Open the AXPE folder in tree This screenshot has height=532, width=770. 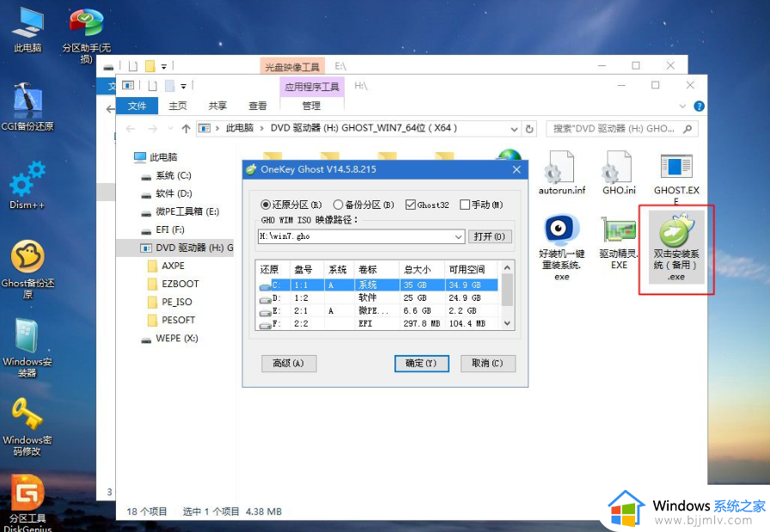point(167,266)
